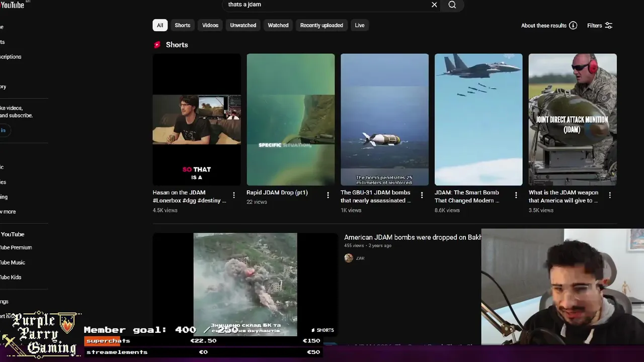
Task: Click the About these results info icon
Action: click(573, 26)
